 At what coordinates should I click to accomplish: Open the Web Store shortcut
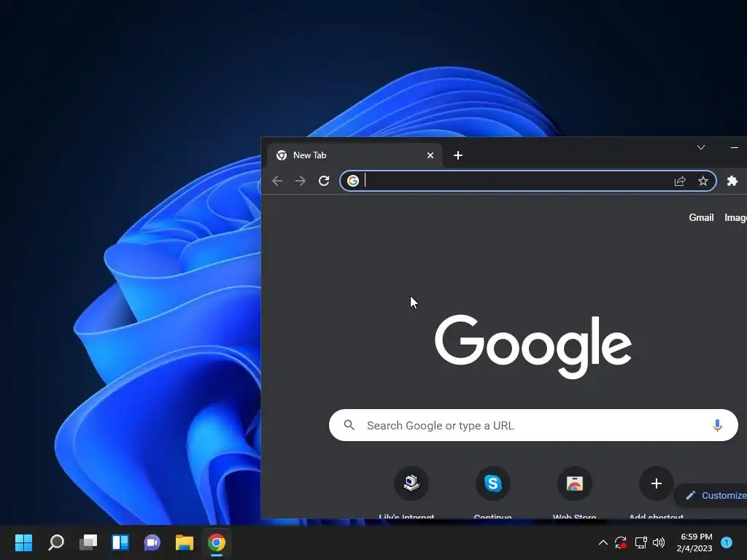coord(575,483)
